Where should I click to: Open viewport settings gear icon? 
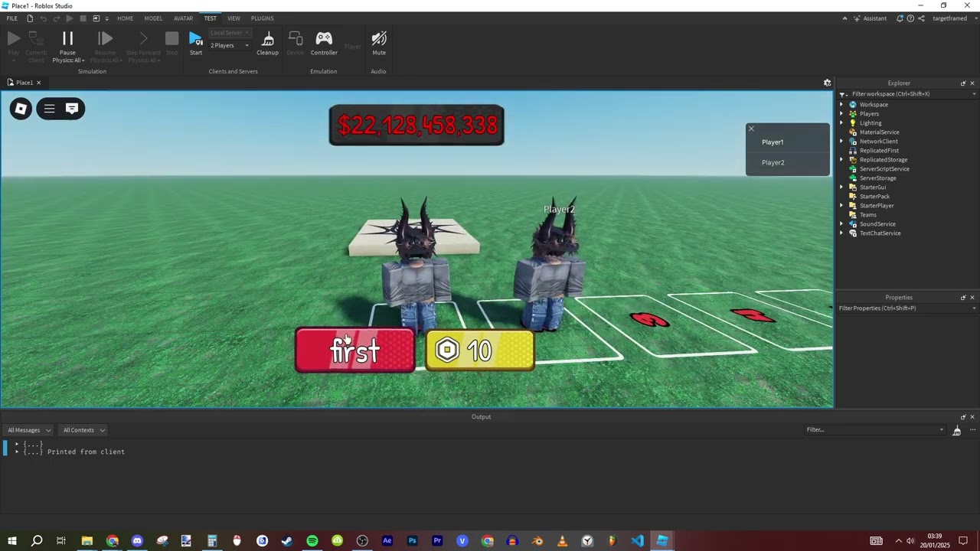click(x=827, y=83)
